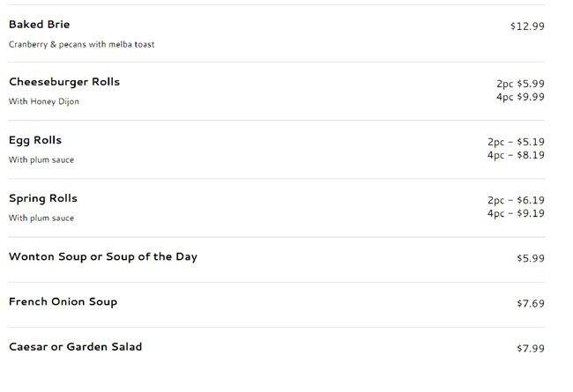Image resolution: width=573 pixels, height=392 pixels.
Task: Select Egg Rolls 2pc $5.19 price
Action: click(x=516, y=142)
